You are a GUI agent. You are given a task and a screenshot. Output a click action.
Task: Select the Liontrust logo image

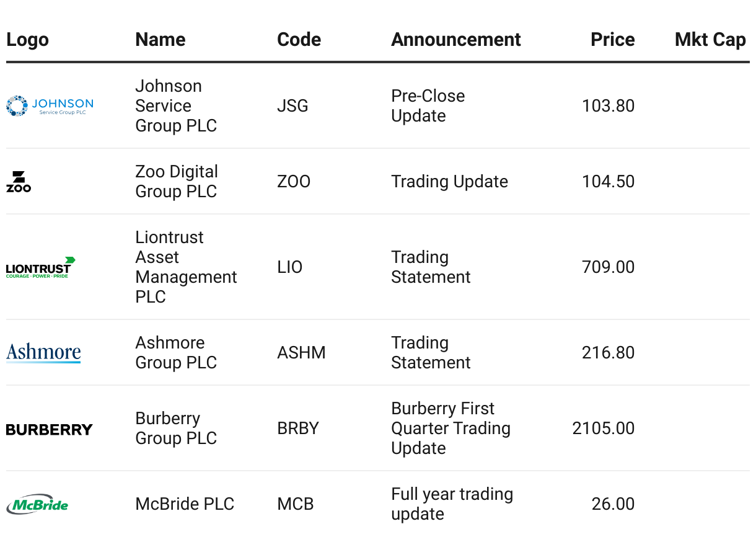point(41,267)
